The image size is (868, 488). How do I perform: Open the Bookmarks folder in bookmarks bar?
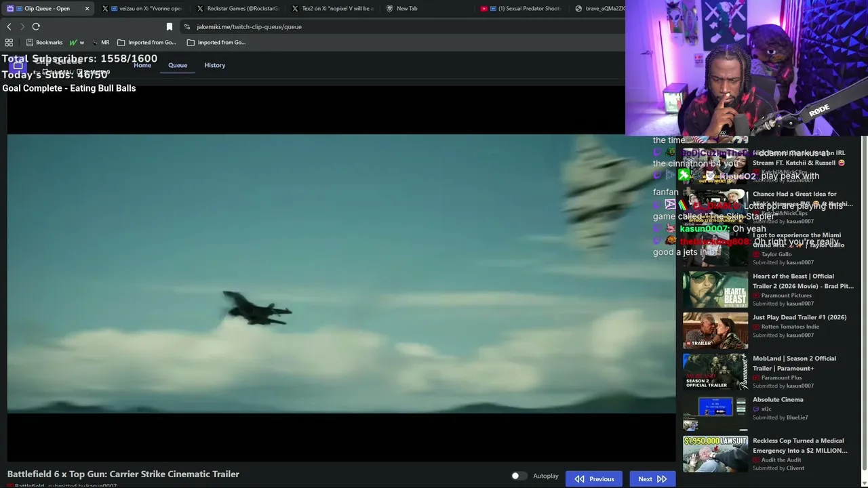44,42
